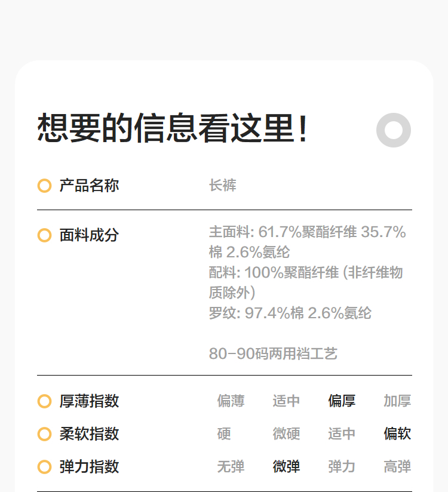Image resolution: width=448 pixels, height=492 pixels.
Task: Click the large gray ring icon
Action: 394,130
